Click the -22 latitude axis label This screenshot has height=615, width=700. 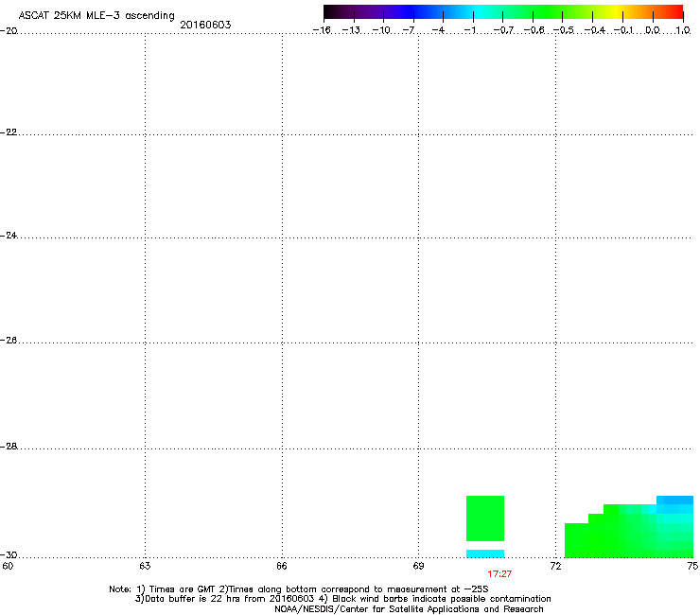(x=9, y=132)
